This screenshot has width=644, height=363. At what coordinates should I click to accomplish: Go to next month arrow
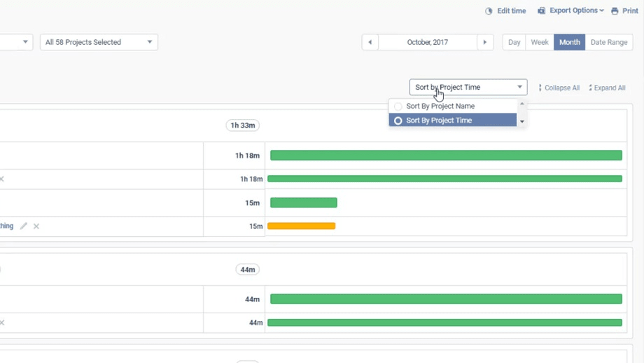[485, 42]
